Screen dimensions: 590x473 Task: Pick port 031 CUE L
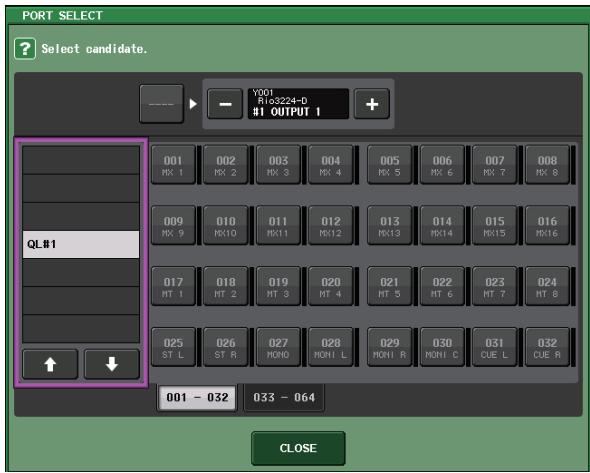[x=494, y=347]
